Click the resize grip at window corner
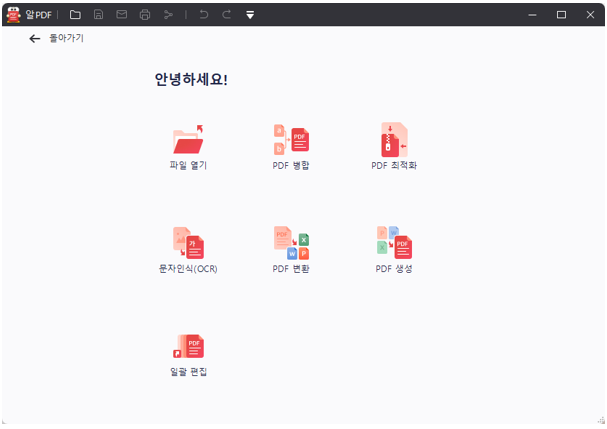The image size is (607, 429). (x=601, y=420)
